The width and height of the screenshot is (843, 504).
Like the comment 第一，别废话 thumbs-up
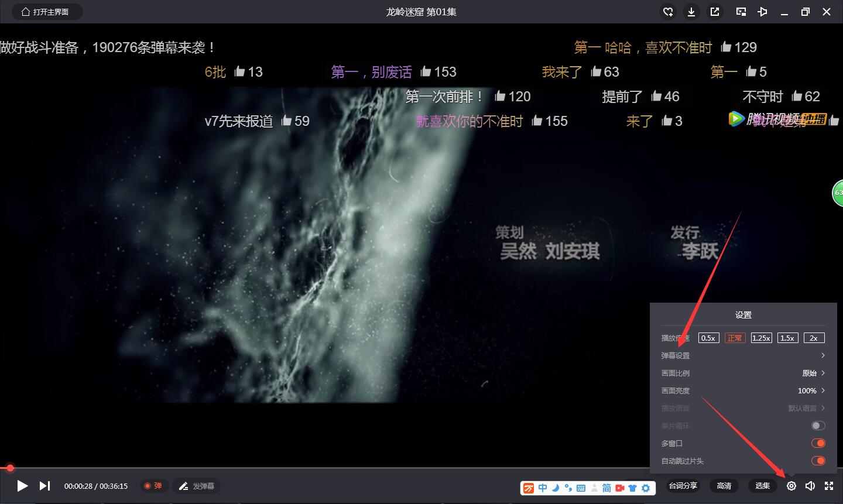point(426,71)
